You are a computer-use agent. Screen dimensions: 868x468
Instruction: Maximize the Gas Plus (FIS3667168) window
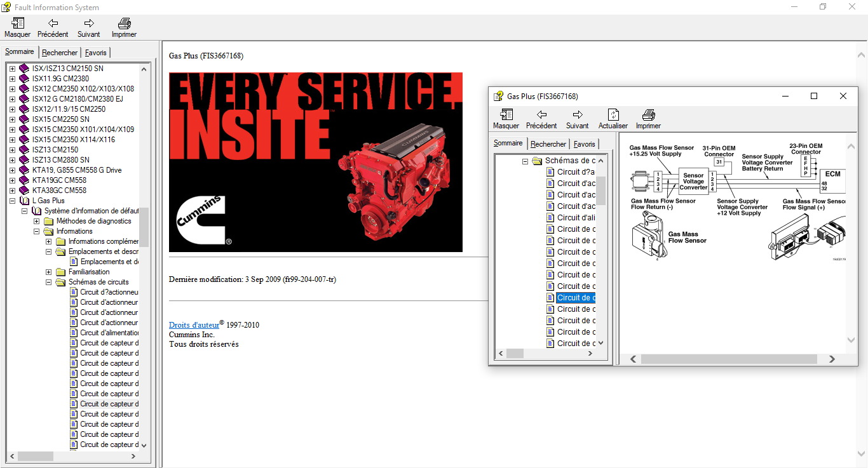(814, 96)
